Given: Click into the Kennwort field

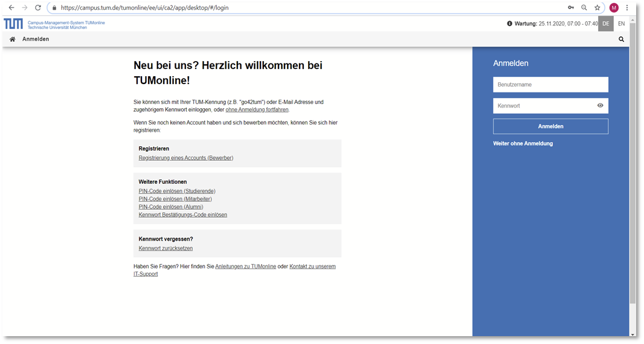Looking at the screenshot, I should click(x=543, y=106).
